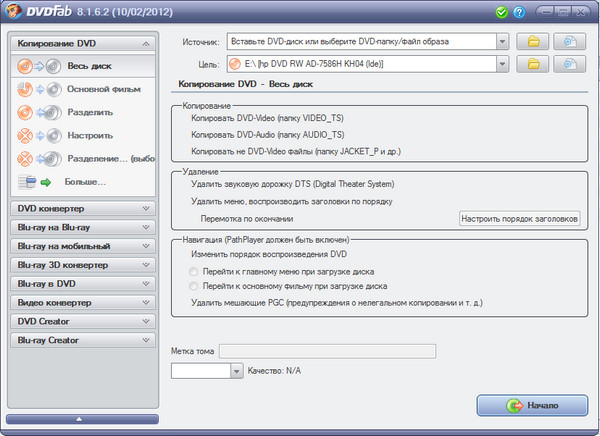Toggle Копировать DVD-Audio (папку AUDIO_TS) option
Viewport: 600px width, 436px height.
(267, 135)
